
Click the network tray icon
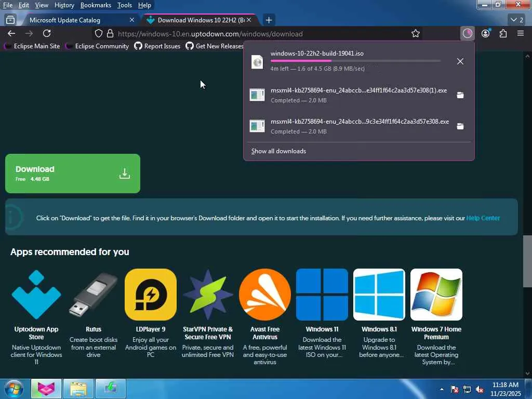click(x=467, y=390)
